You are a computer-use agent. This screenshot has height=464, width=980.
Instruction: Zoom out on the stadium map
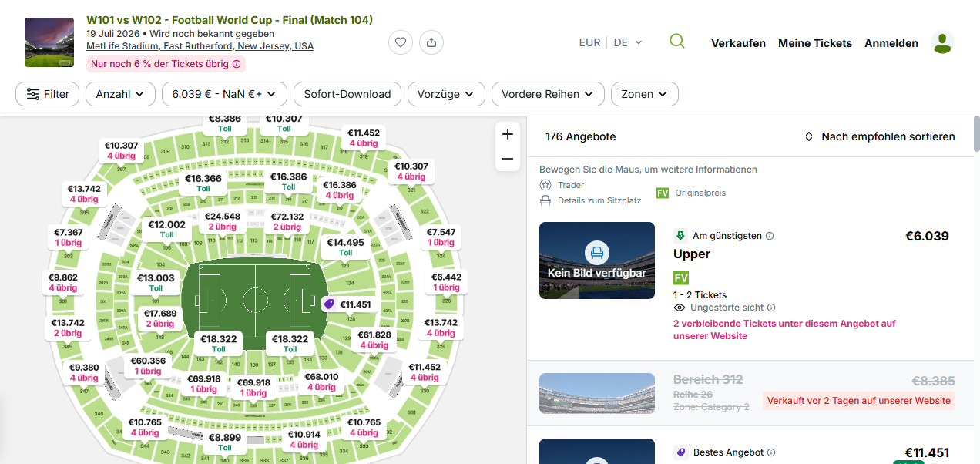(508, 159)
